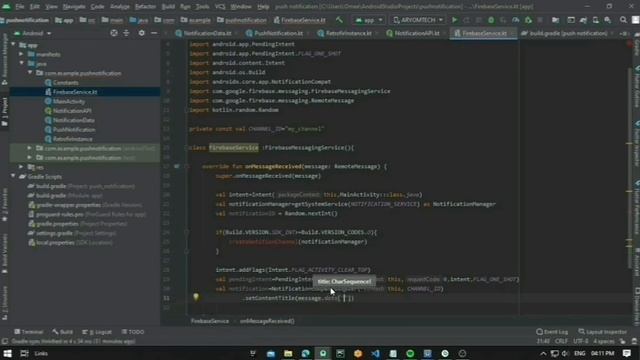Viewport: 640px width, 360px height.
Task: Click the collapse all icon in the project panel
Action: [x=126, y=33]
